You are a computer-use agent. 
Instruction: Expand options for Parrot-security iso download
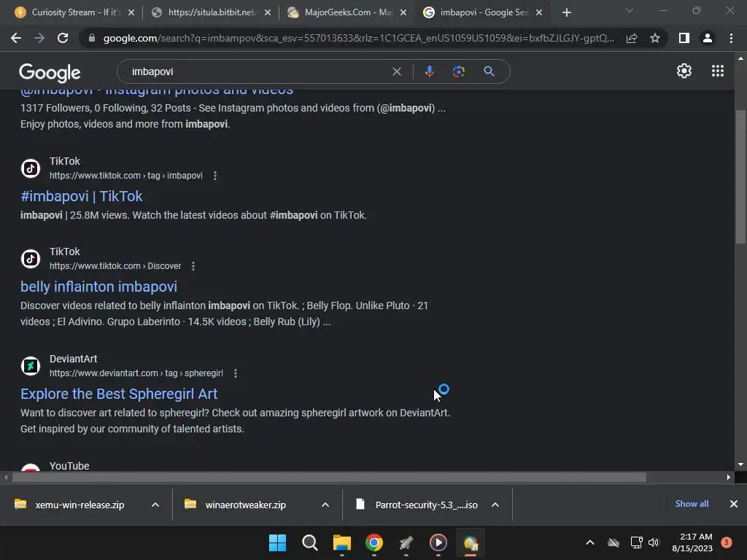(495, 505)
